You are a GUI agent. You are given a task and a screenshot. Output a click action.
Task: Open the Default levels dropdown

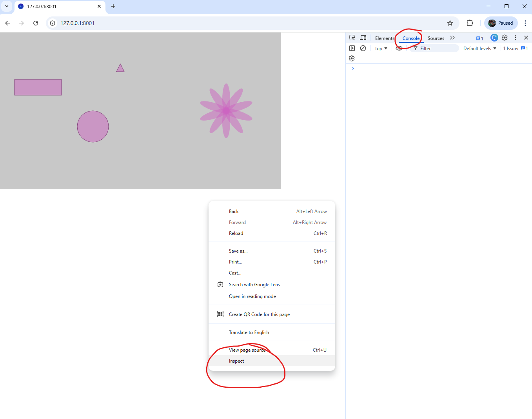coord(479,49)
